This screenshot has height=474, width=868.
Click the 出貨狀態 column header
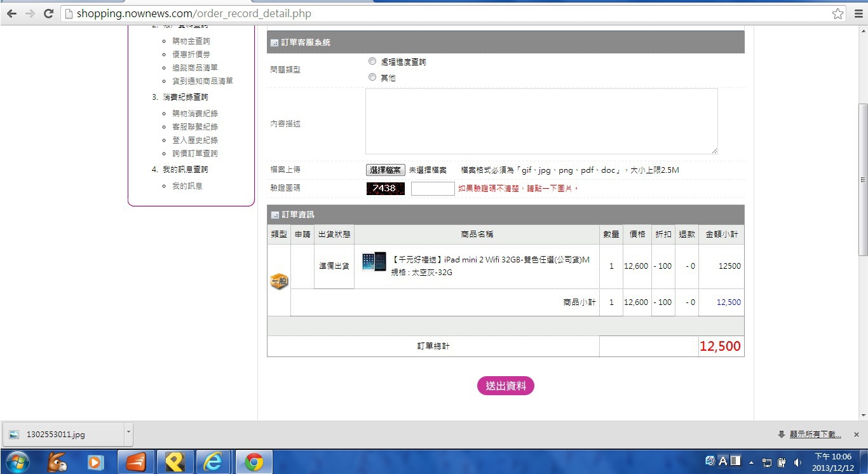pyautogui.click(x=334, y=234)
